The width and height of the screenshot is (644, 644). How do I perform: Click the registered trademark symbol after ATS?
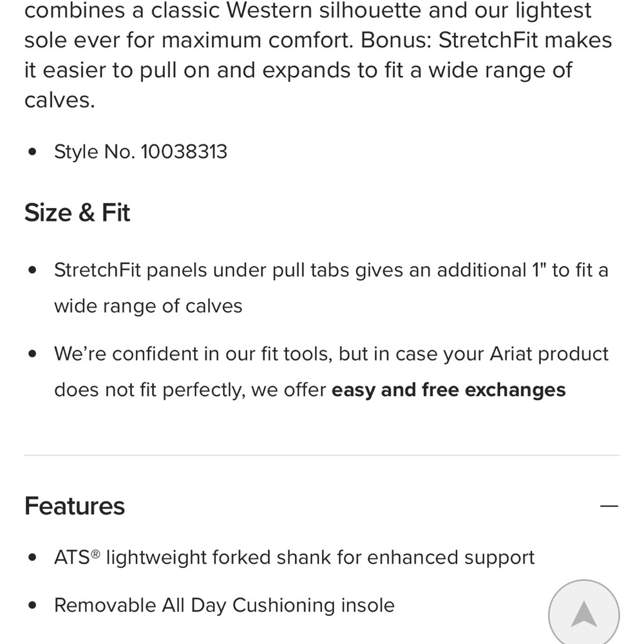(95, 554)
